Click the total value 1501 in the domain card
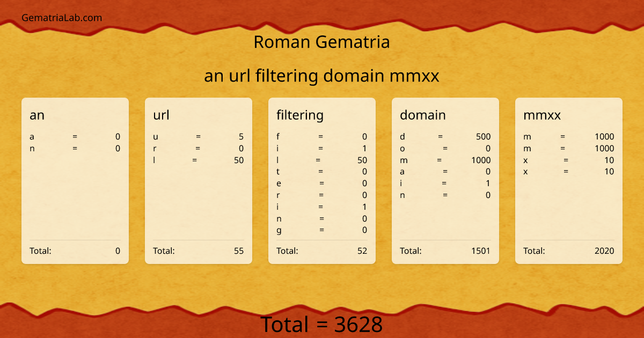The height and width of the screenshot is (338, 644). point(480,251)
